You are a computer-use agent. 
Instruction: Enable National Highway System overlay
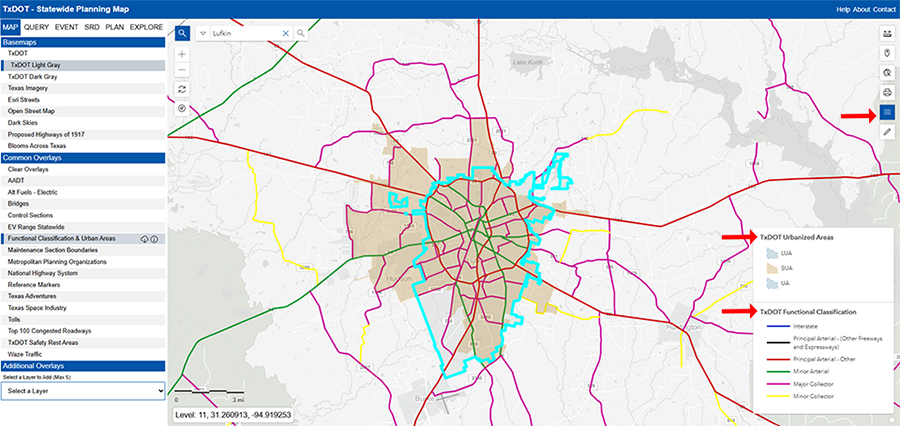point(83,273)
